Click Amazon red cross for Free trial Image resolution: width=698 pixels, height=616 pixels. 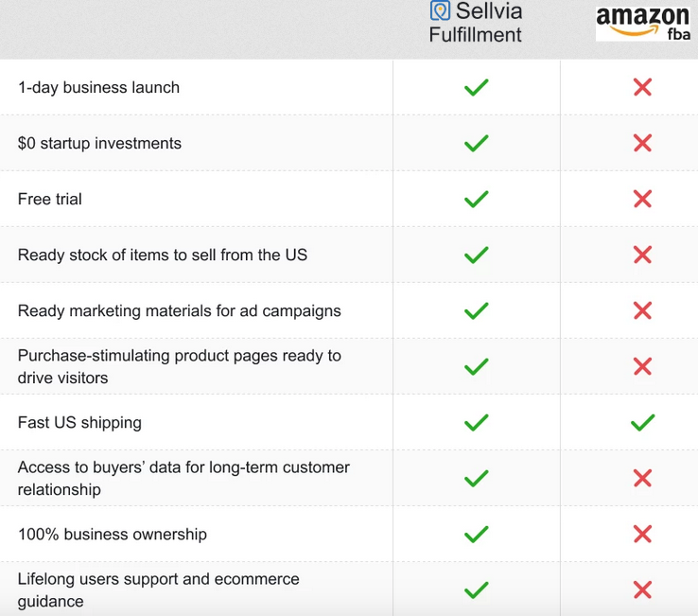642,199
